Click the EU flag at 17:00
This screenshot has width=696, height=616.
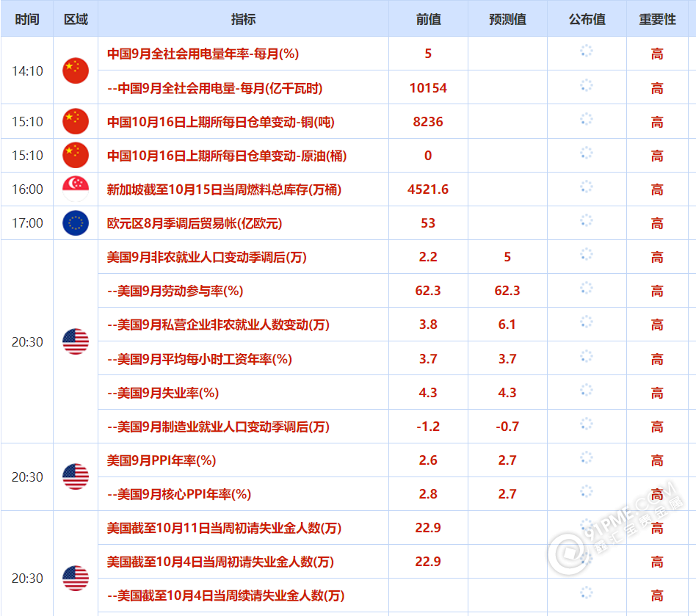(x=76, y=223)
